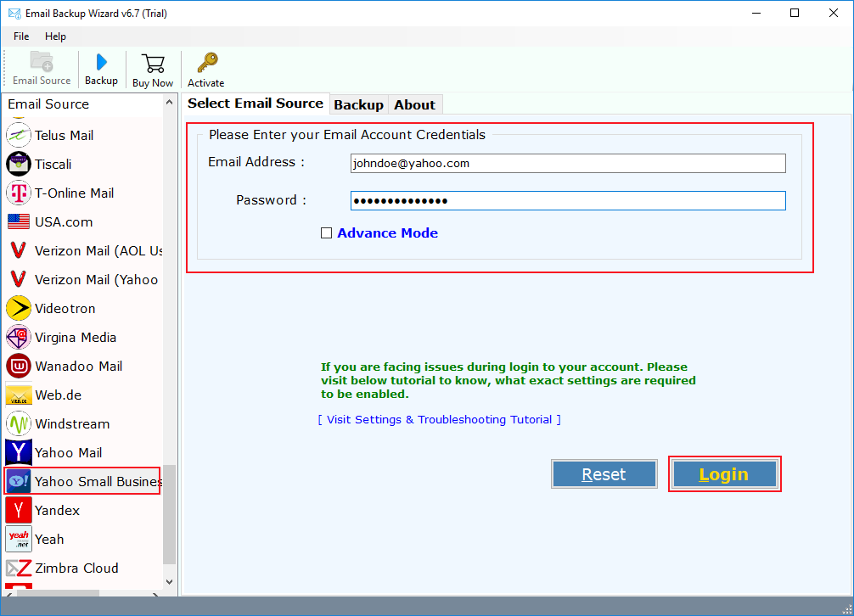854x616 pixels.
Task: Click the app envelope icon in title bar
Action: click(x=14, y=13)
